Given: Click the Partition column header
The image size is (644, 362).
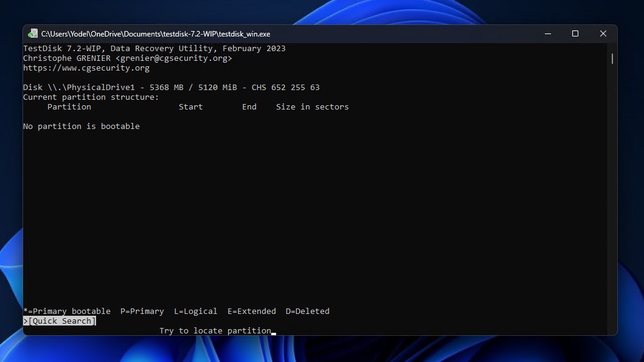Looking at the screenshot, I should point(69,106).
